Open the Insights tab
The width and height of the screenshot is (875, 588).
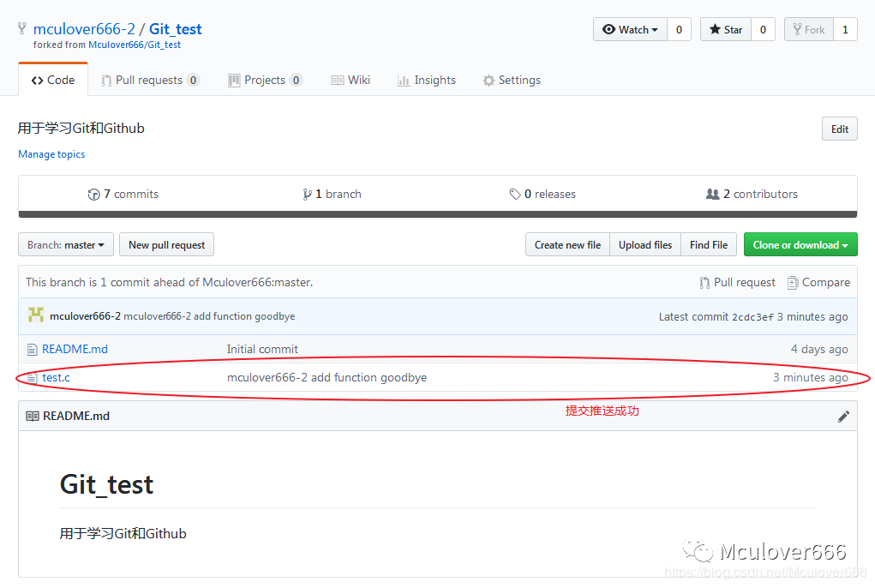tap(426, 81)
